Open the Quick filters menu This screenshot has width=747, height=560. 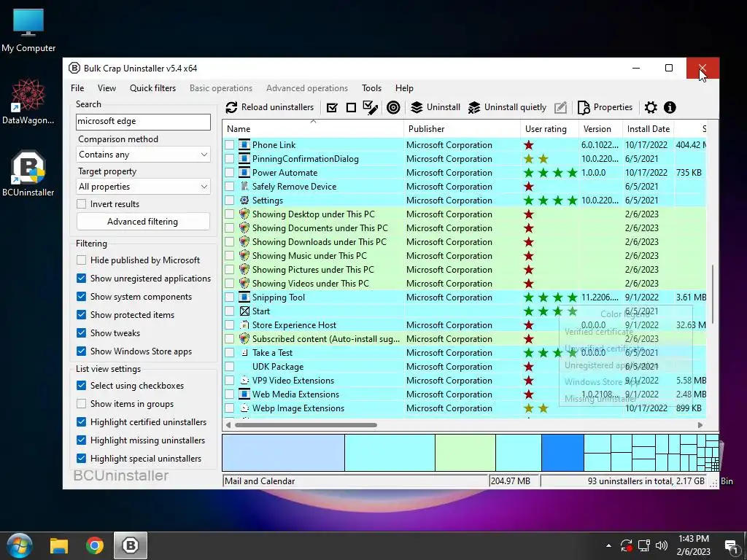(x=152, y=88)
